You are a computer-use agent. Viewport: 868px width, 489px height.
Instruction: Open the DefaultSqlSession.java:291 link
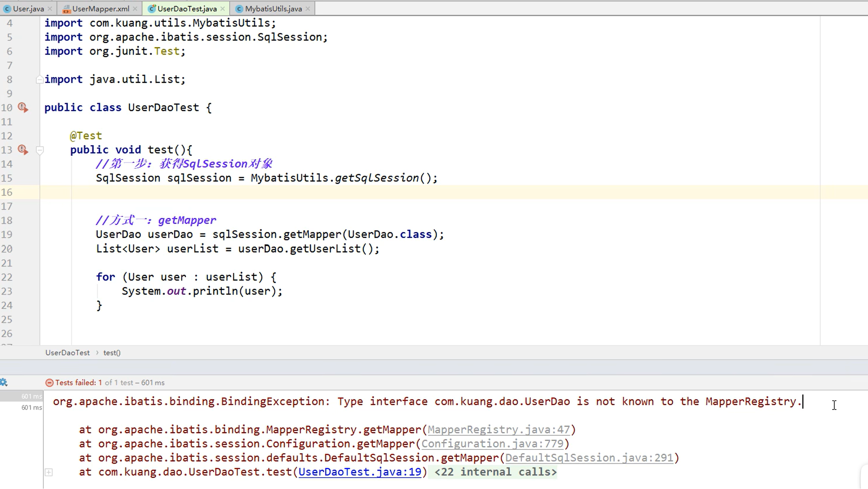589,458
